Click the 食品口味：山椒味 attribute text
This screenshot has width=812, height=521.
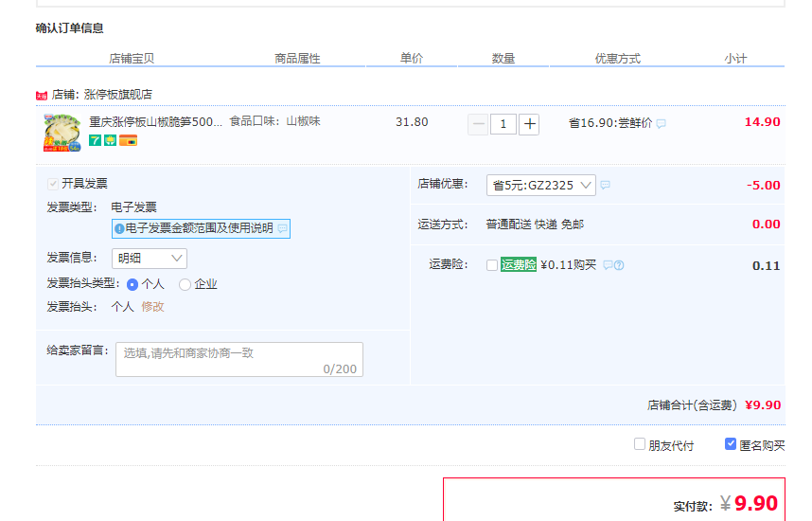pyautogui.click(x=275, y=121)
